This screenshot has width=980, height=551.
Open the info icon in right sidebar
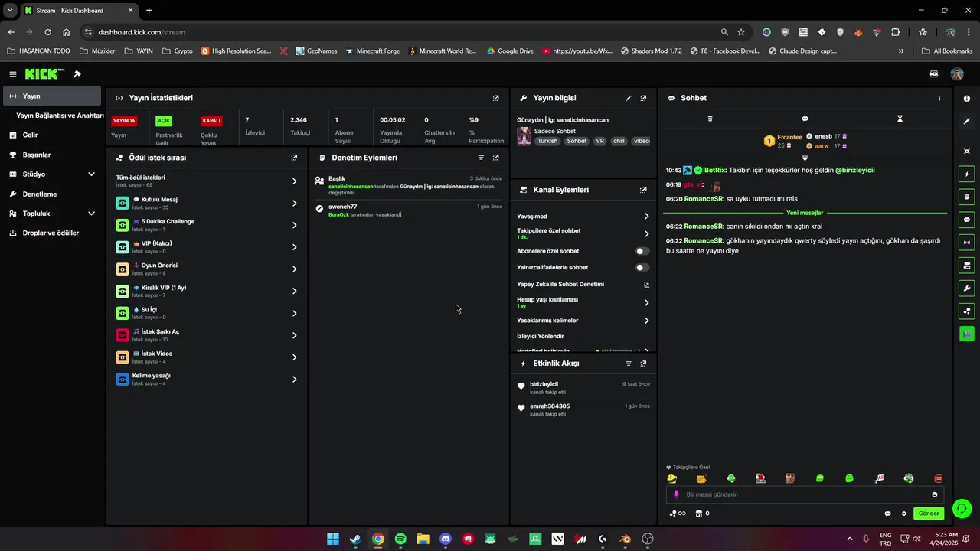click(x=967, y=99)
